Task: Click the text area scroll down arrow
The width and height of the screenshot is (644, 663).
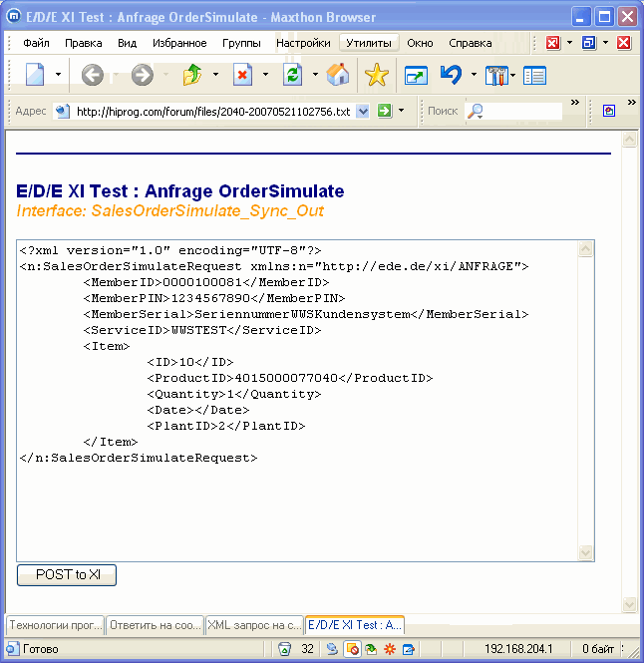Action: click(x=585, y=552)
